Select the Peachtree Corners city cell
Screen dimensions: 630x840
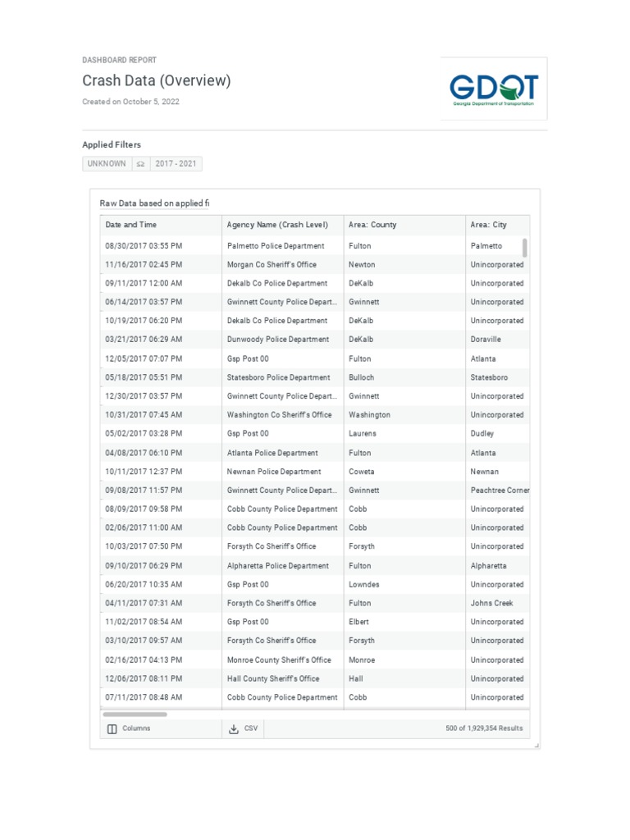coord(500,491)
